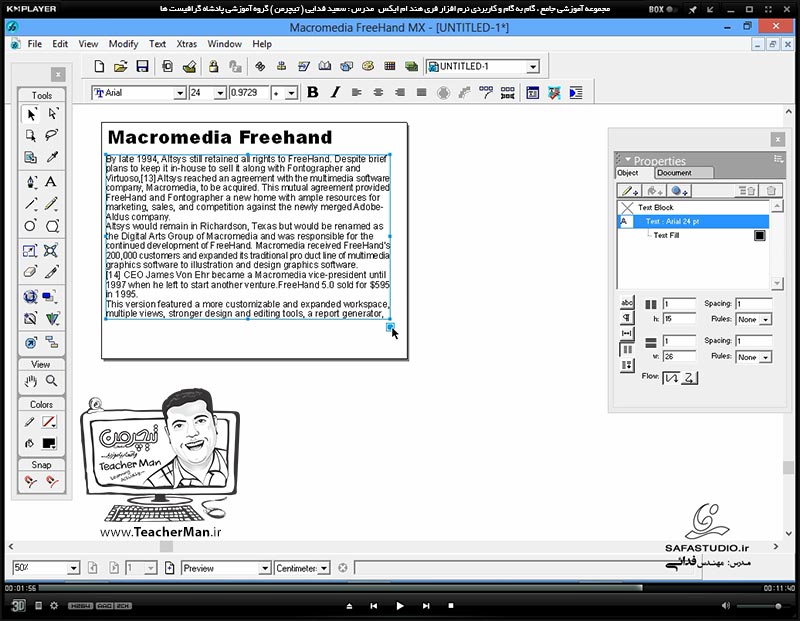Viewport: 800px width, 621px height.
Task: Choose the Eraser tool
Action: pyautogui.click(x=30, y=271)
